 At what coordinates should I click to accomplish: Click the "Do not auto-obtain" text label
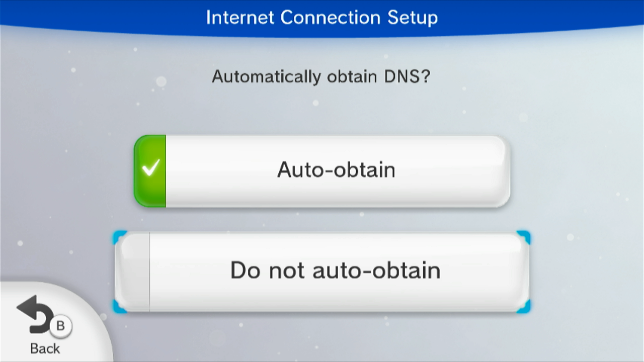click(335, 270)
